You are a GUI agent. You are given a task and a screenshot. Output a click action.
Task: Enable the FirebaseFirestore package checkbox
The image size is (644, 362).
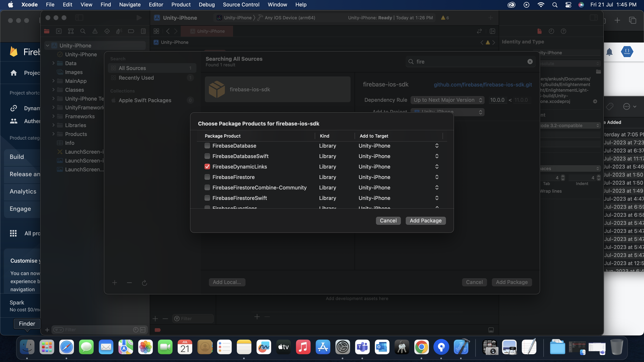pos(207,177)
